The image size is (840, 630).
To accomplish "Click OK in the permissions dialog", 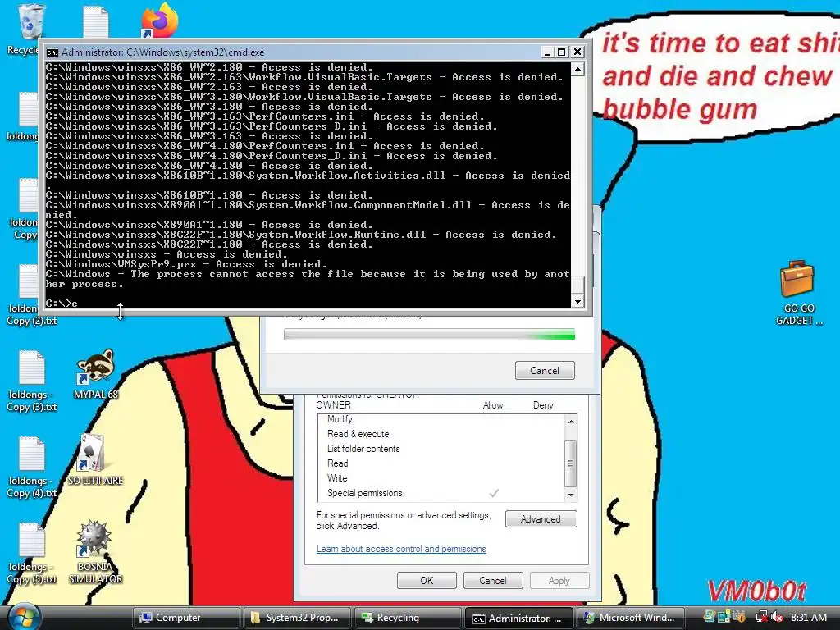I will click(427, 580).
